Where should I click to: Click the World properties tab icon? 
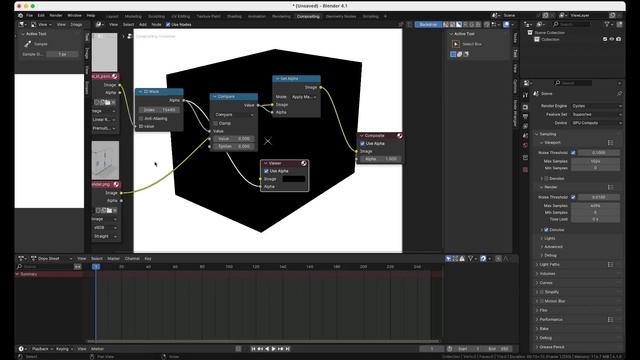[x=525, y=145]
